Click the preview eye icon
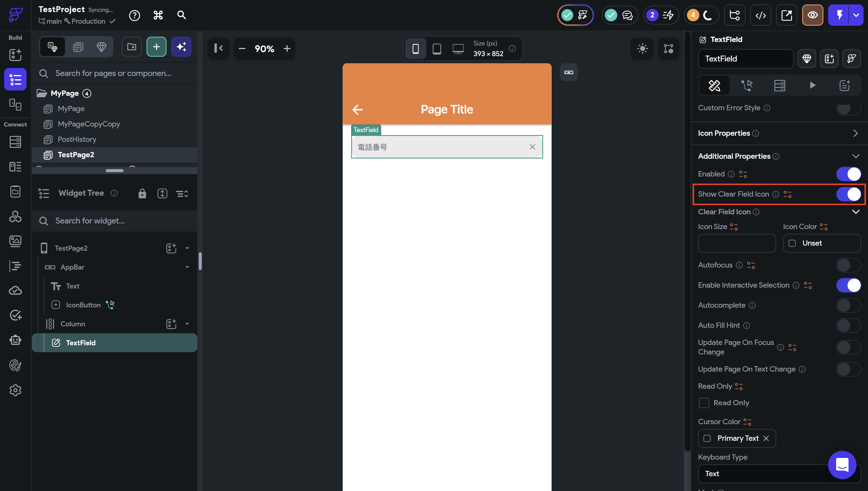Screen dimensions: 868x491 coord(812,15)
